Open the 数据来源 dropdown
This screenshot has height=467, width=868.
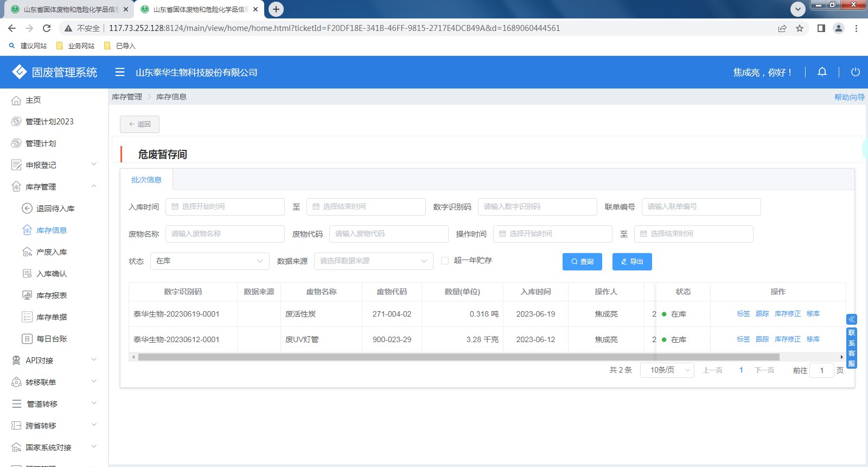tap(373, 261)
